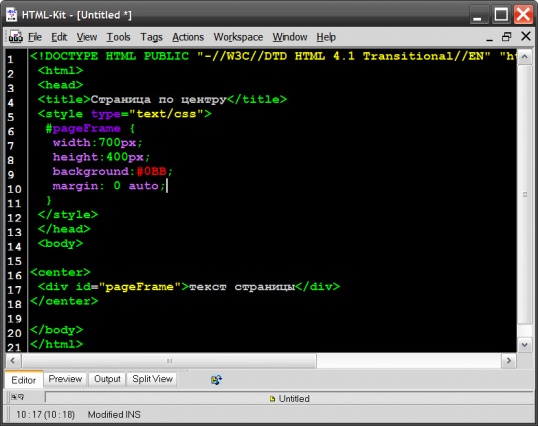This screenshot has height=426, width=538.
Task: Click the vertical scrollbar up arrow
Action: [525, 56]
